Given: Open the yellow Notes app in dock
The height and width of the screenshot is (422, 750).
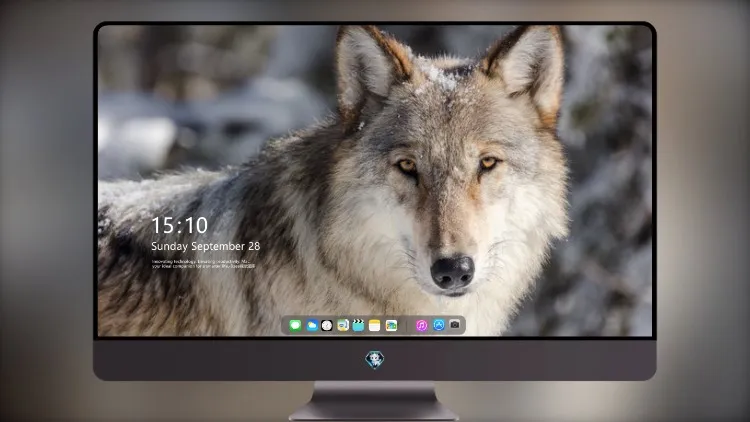Looking at the screenshot, I should [x=375, y=326].
